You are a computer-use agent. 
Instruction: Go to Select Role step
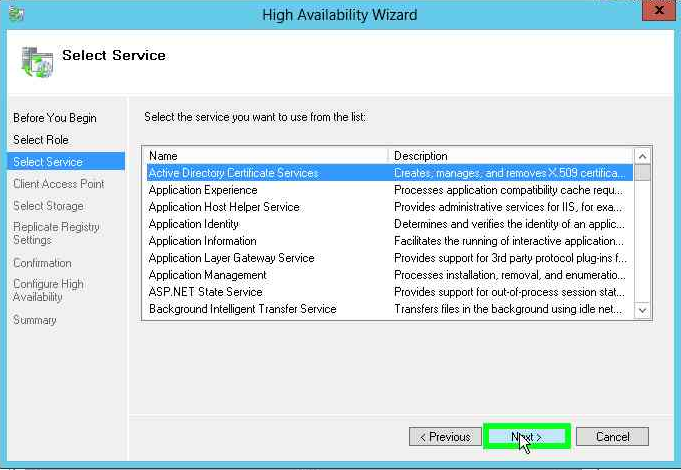41,140
